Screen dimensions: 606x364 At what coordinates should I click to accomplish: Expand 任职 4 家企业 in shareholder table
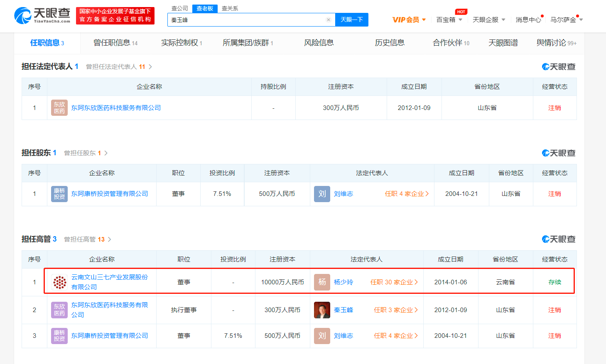coord(407,194)
